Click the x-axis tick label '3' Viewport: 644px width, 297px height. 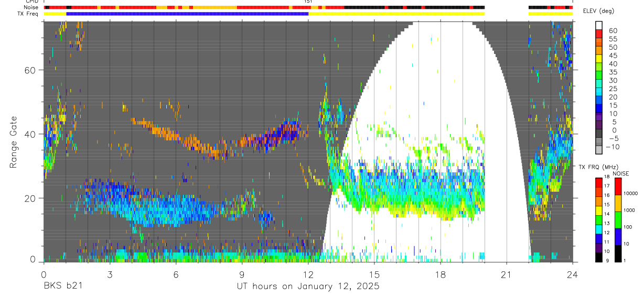click(x=109, y=274)
